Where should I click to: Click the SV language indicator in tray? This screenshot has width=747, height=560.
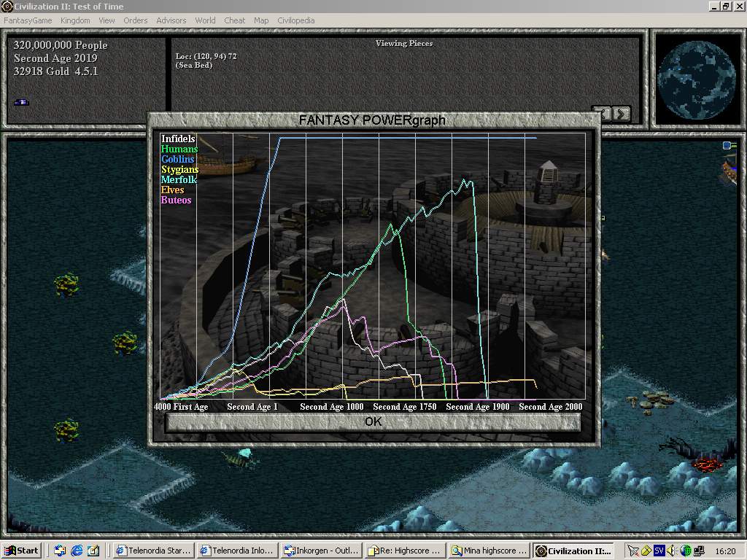659,551
